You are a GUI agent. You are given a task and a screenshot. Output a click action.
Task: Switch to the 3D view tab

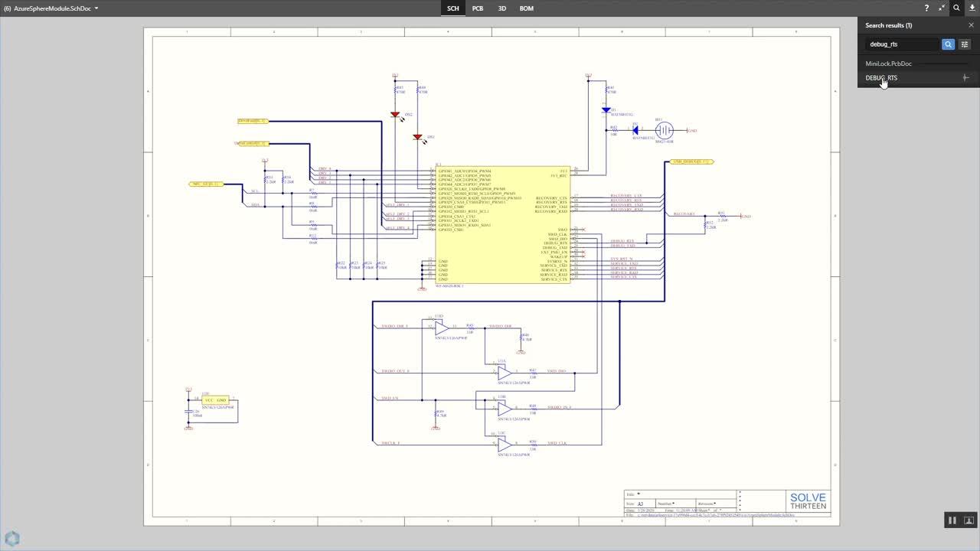tap(502, 8)
